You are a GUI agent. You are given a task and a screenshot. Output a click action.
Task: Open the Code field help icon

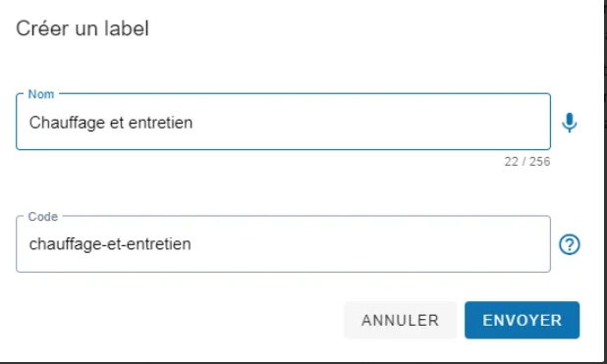pyautogui.click(x=569, y=244)
